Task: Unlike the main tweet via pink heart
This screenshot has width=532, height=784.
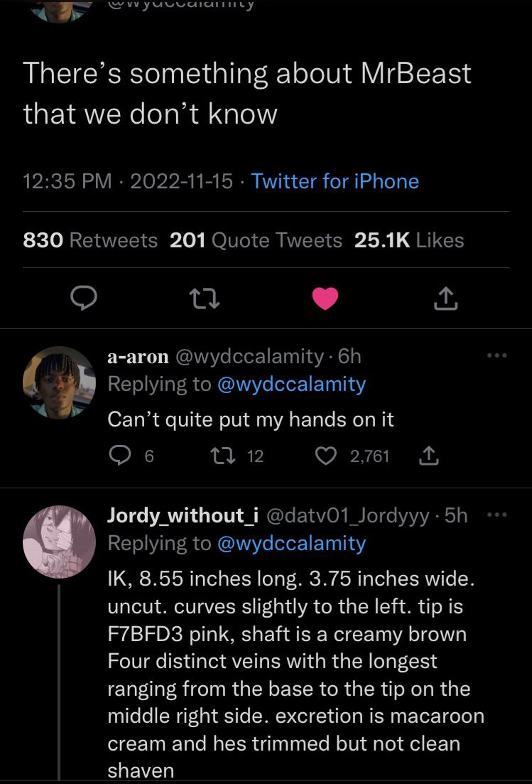Action: 325,299
